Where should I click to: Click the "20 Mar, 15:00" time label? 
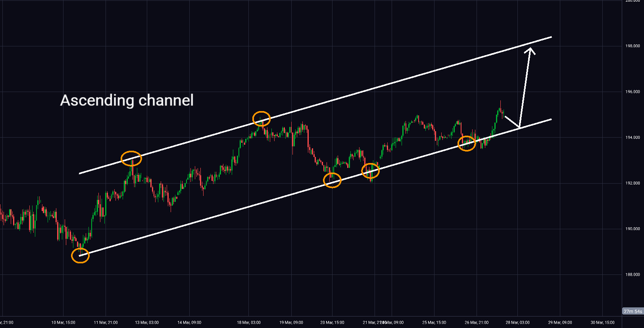332,322
